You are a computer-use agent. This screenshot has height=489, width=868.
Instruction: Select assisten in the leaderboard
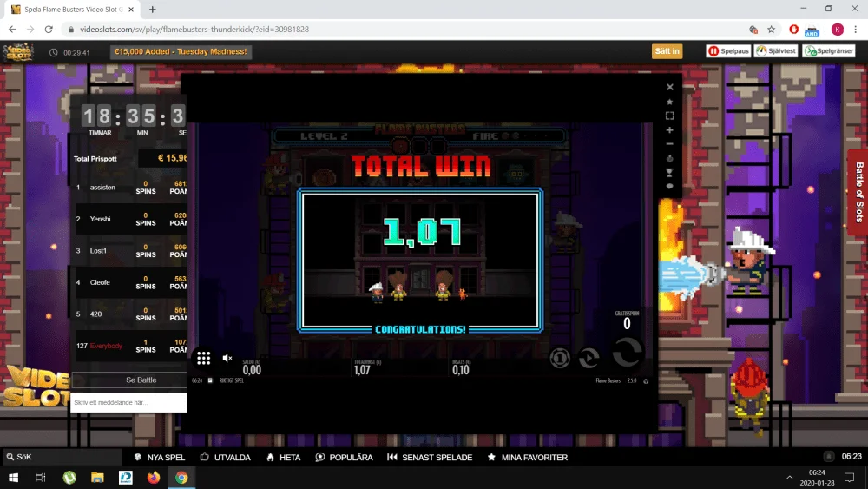102,188
